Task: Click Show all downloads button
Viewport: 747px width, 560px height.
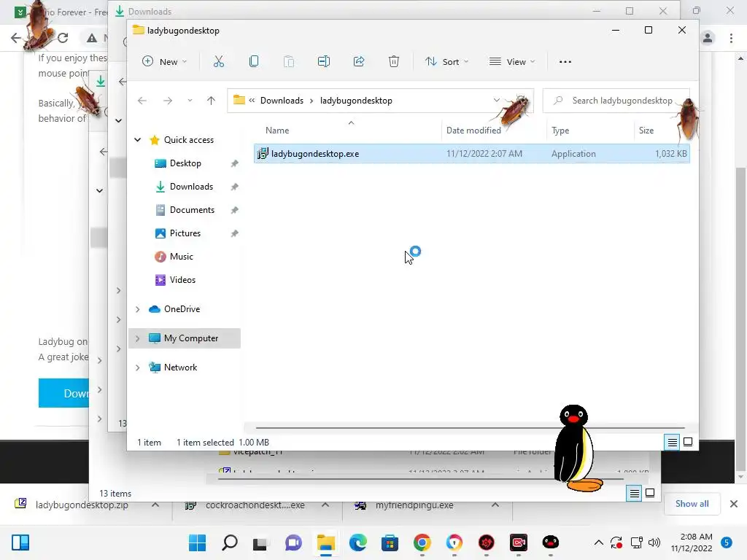Action: pyautogui.click(x=692, y=504)
